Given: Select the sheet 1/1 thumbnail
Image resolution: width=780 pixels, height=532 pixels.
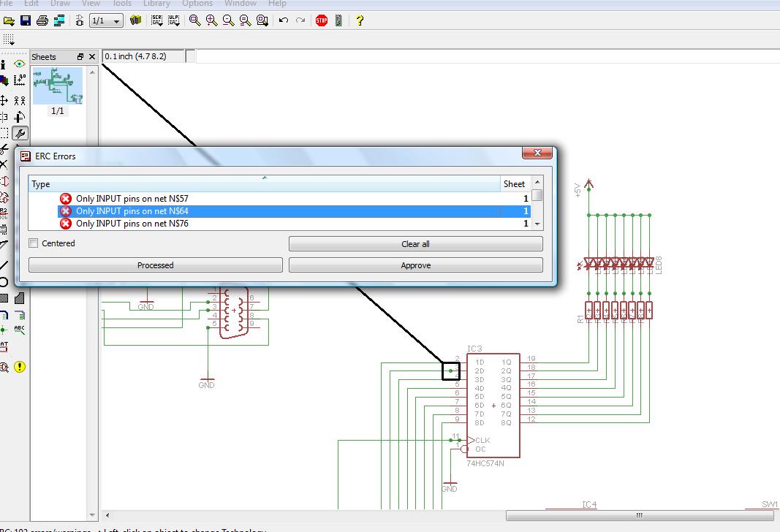Looking at the screenshot, I should (x=57, y=86).
